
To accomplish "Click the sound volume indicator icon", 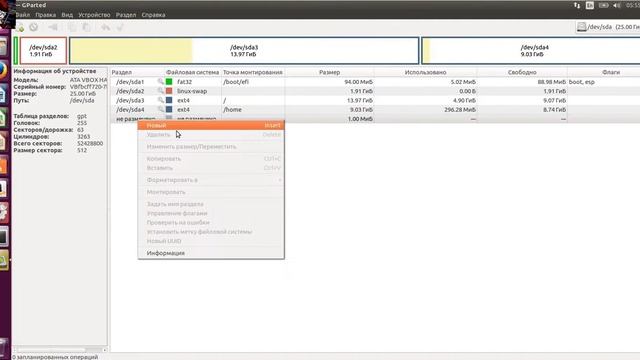I will (x=617, y=5).
